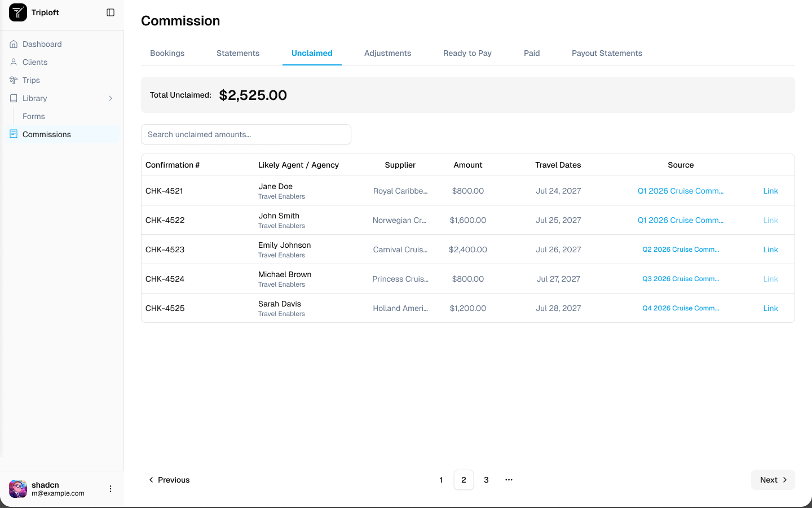Select Commissions in the sidebar

coord(62,134)
